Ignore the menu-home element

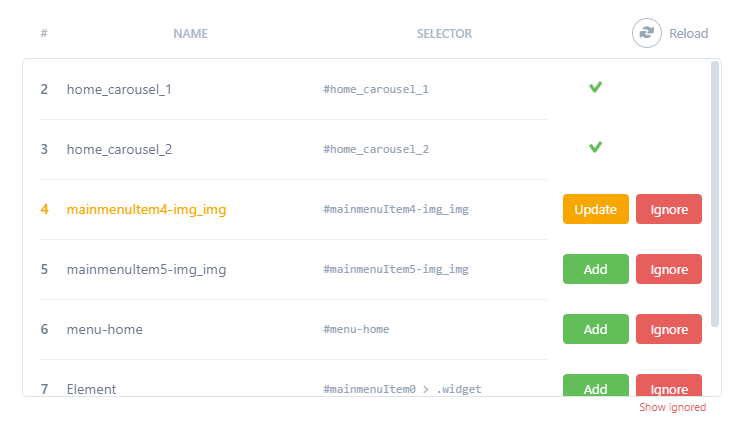669,329
